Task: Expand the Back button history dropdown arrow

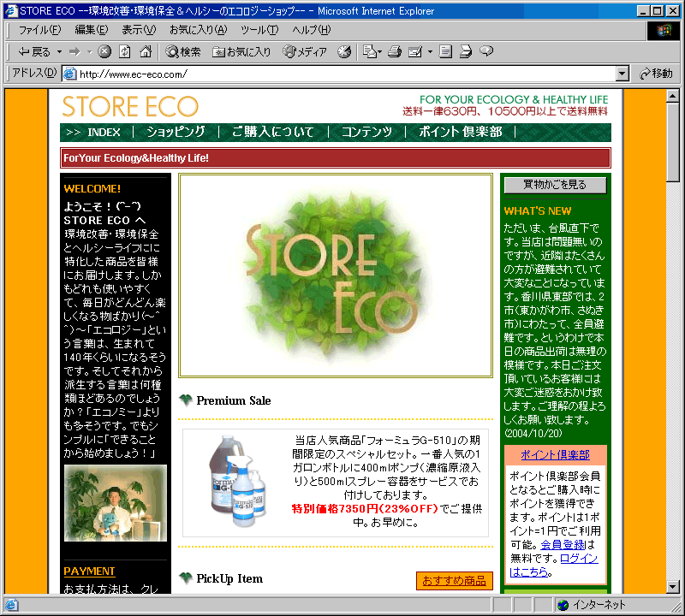Action: [59, 52]
